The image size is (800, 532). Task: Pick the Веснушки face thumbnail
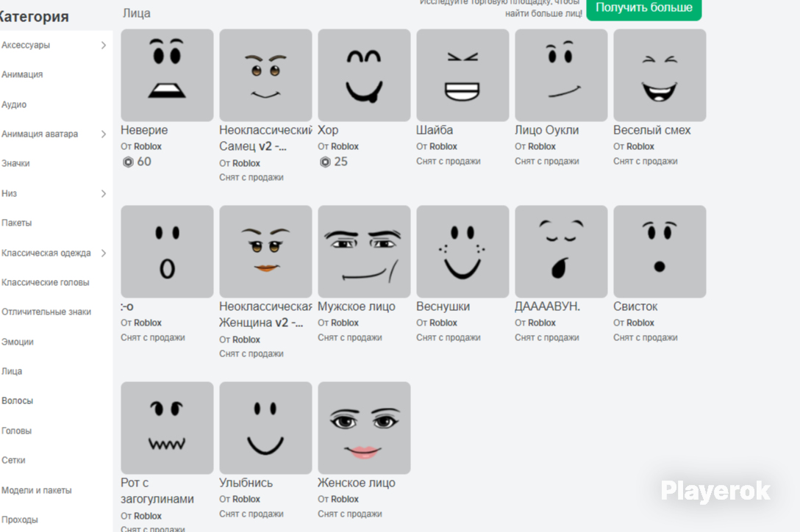click(x=463, y=251)
